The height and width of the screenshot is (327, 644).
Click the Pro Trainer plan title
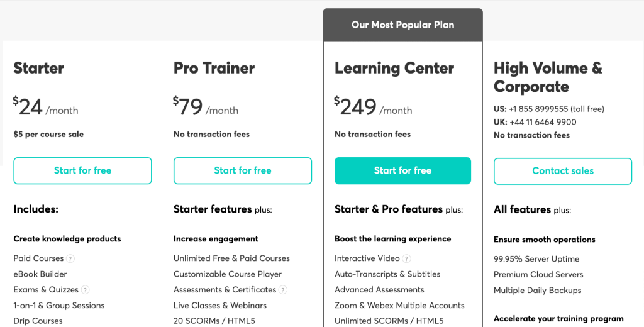[214, 68]
